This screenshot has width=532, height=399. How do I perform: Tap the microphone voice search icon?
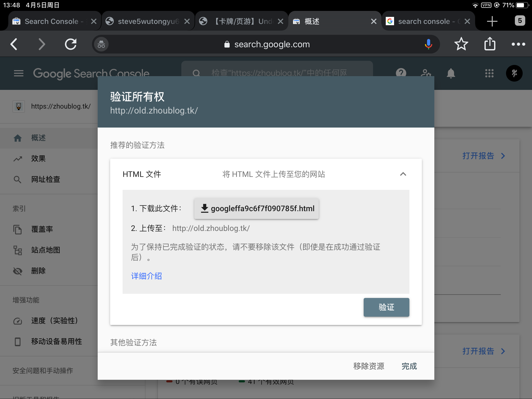tap(428, 44)
